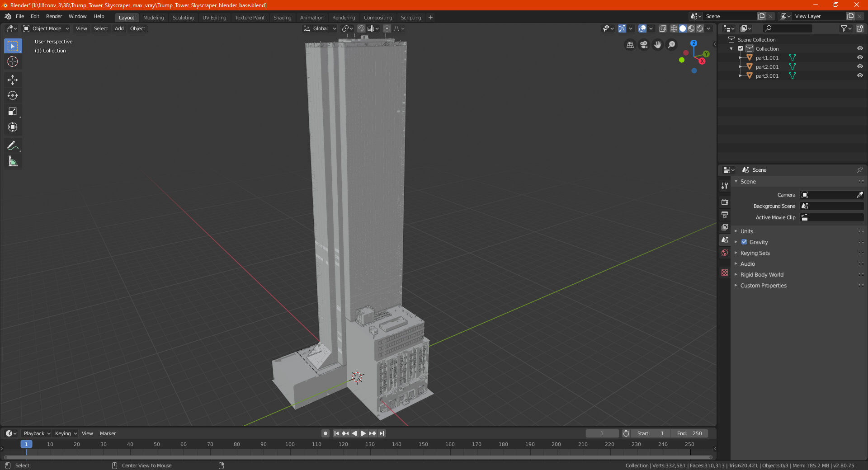Screen dimensions: 868x470
Task: Open the Keying dropdown
Action: point(66,433)
